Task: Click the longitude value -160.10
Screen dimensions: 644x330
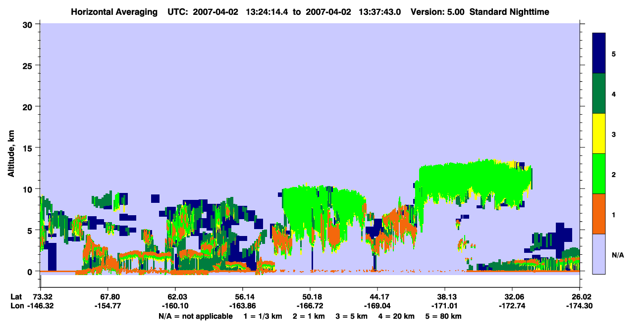Action: (x=175, y=306)
